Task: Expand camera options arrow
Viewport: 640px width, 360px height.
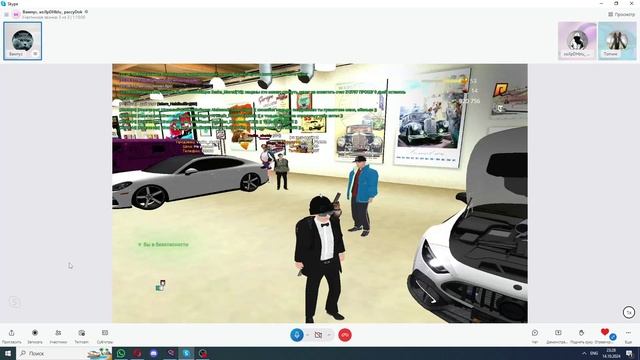Action: tap(329, 335)
